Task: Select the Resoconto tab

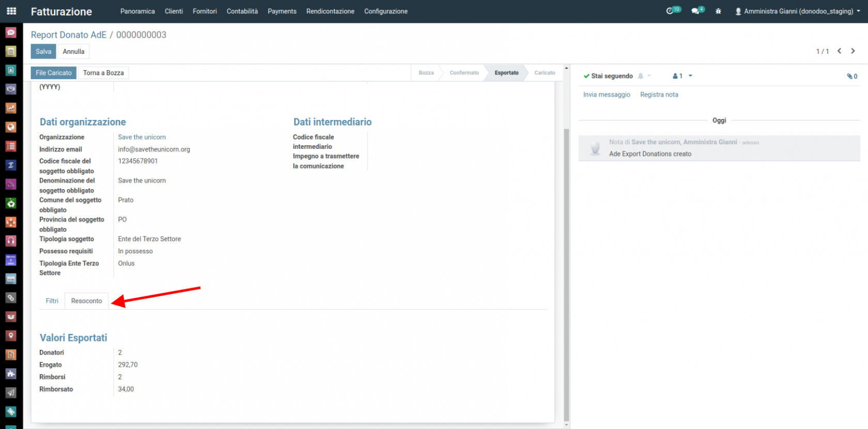Action: [x=86, y=301]
